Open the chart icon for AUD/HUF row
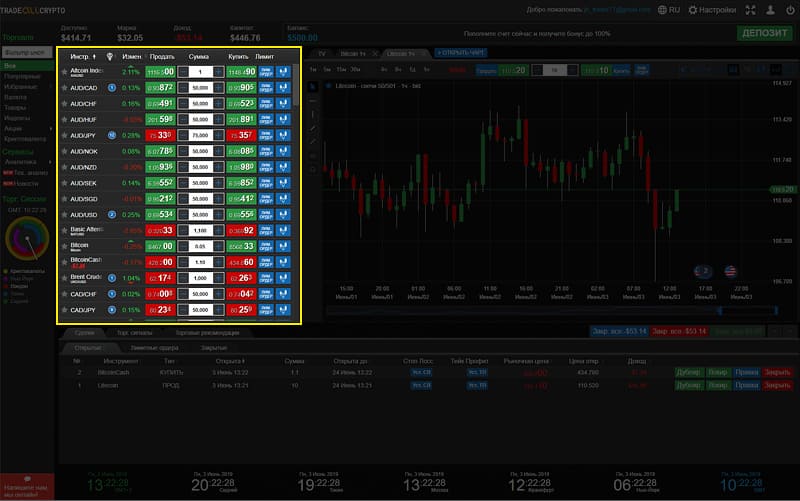The width and height of the screenshot is (800, 501). pos(284,119)
